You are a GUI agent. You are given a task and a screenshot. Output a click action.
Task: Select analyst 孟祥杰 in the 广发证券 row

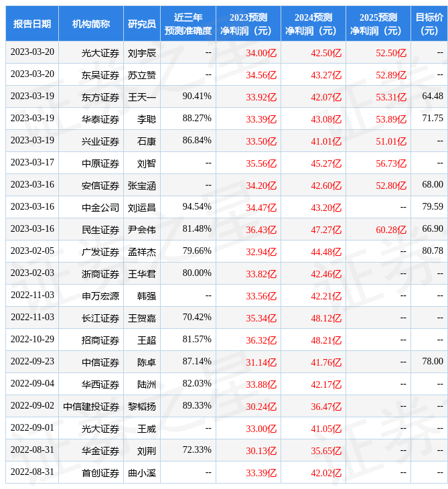point(142,251)
